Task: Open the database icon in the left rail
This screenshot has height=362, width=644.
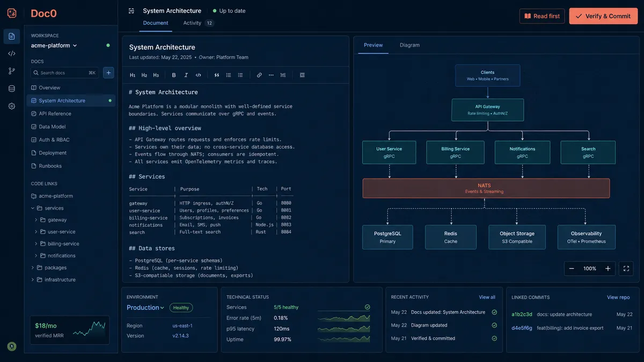Action: coord(12,88)
